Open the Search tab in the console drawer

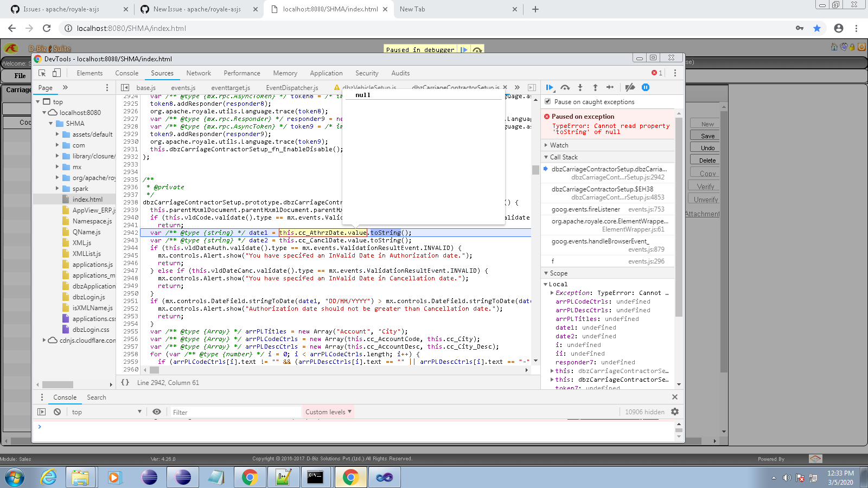pos(97,397)
